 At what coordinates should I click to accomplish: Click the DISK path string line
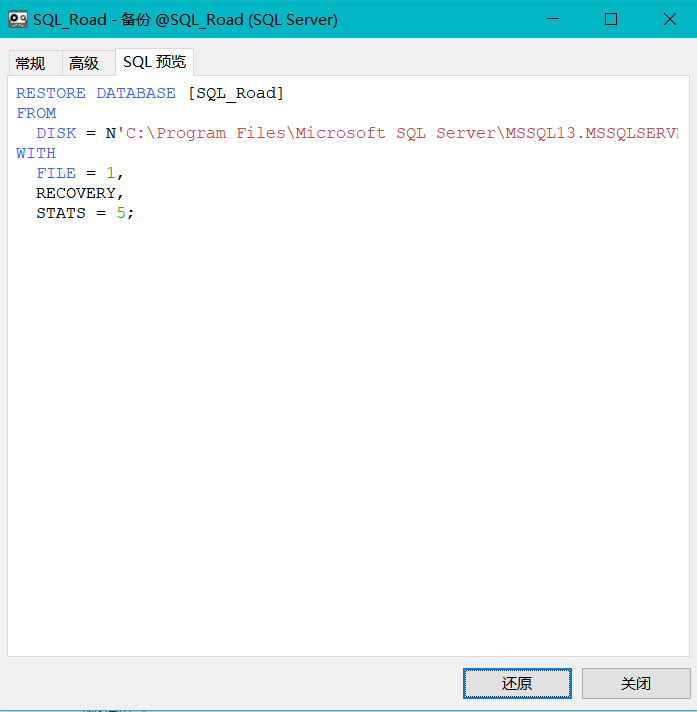point(357,133)
